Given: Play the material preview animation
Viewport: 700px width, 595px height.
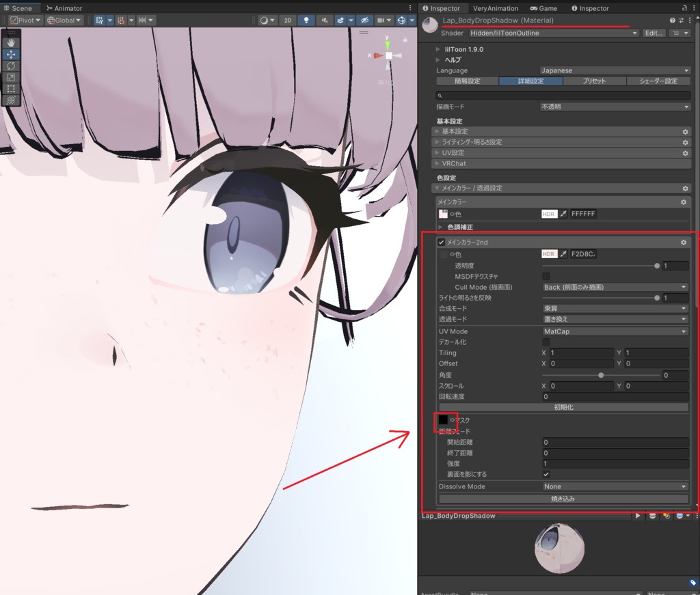Looking at the screenshot, I should (638, 516).
